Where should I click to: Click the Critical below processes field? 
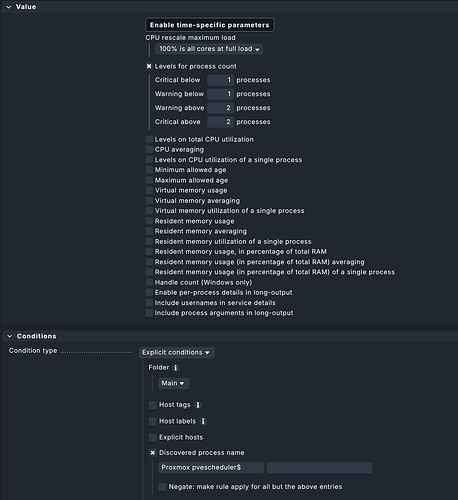220,80
